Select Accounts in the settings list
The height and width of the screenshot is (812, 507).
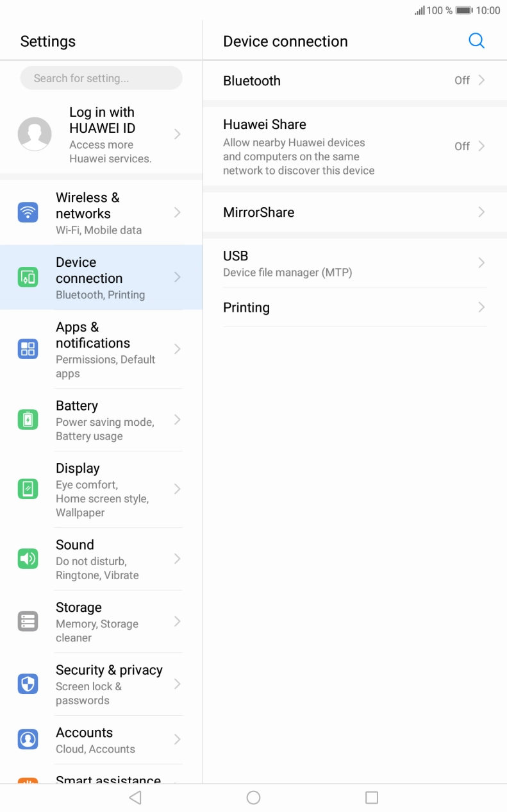[103, 740]
